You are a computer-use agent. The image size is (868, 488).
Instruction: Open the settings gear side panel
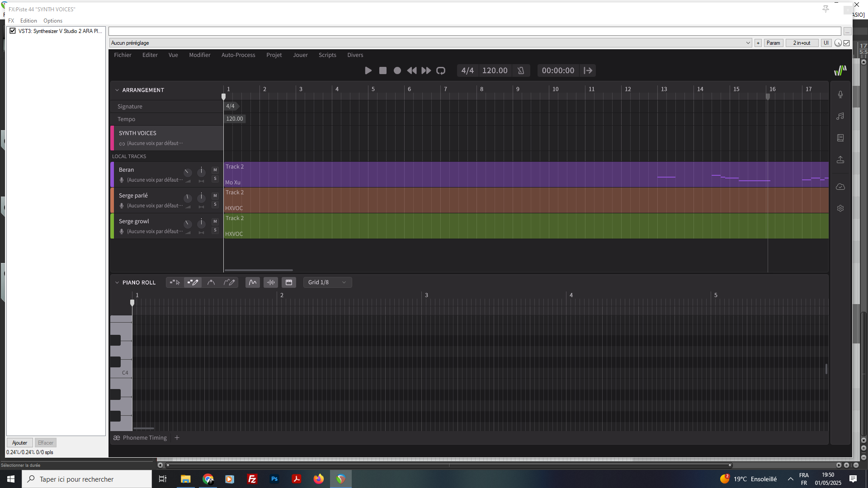pos(840,208)
